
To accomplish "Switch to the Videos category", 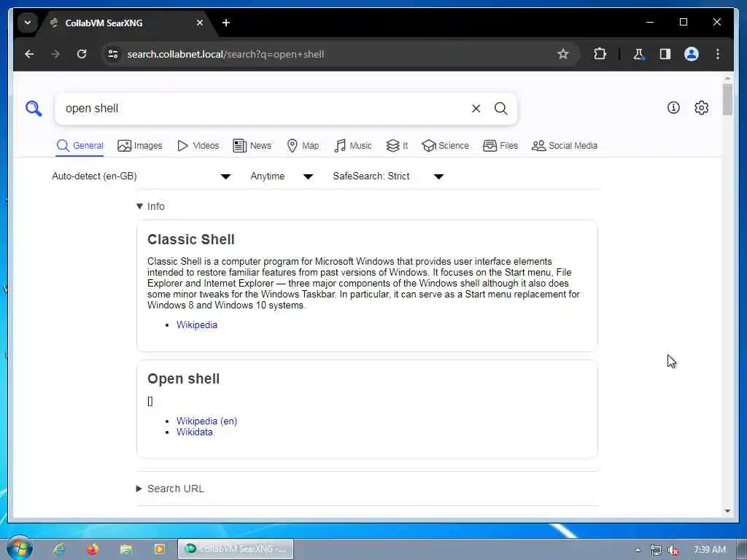I will pyautogui.click(x=198, y=146).
